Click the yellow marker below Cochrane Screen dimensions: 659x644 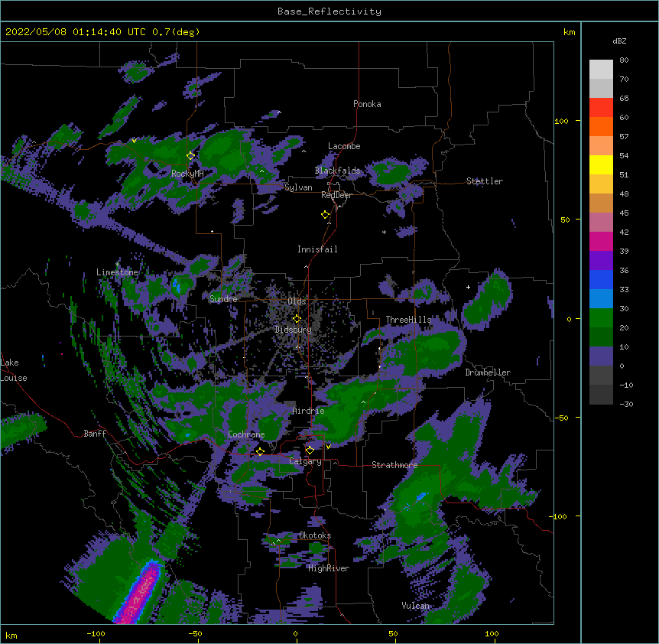click(260, 451)
